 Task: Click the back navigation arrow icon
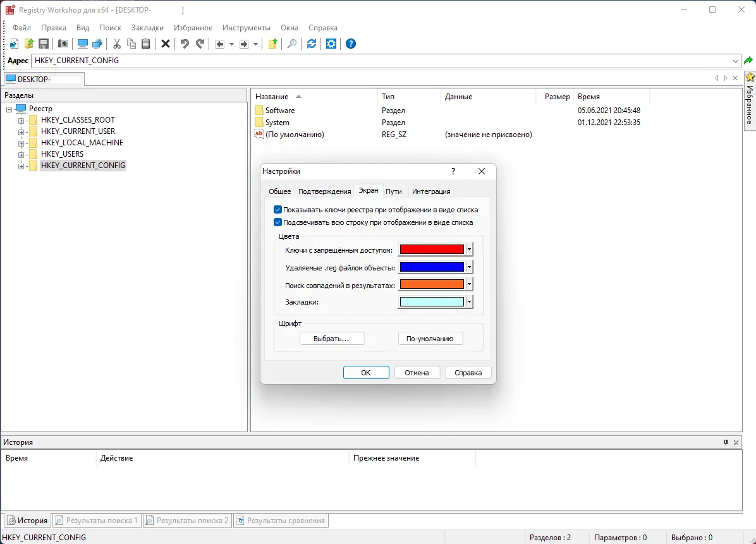(x=220, y=44)
